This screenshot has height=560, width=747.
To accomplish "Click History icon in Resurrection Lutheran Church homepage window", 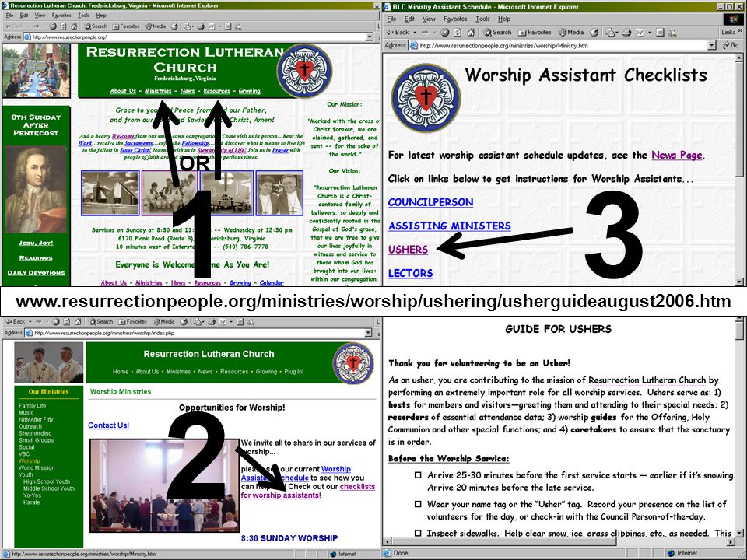I will [174, 26].
